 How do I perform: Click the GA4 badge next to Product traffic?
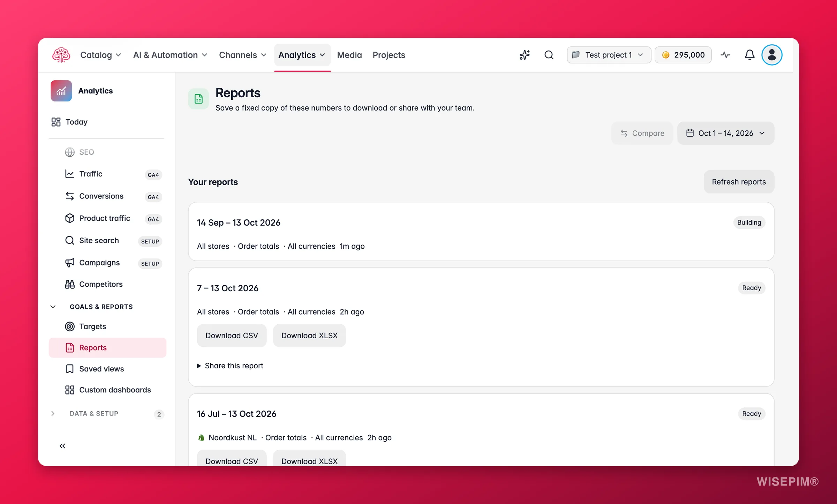point(153,219)
